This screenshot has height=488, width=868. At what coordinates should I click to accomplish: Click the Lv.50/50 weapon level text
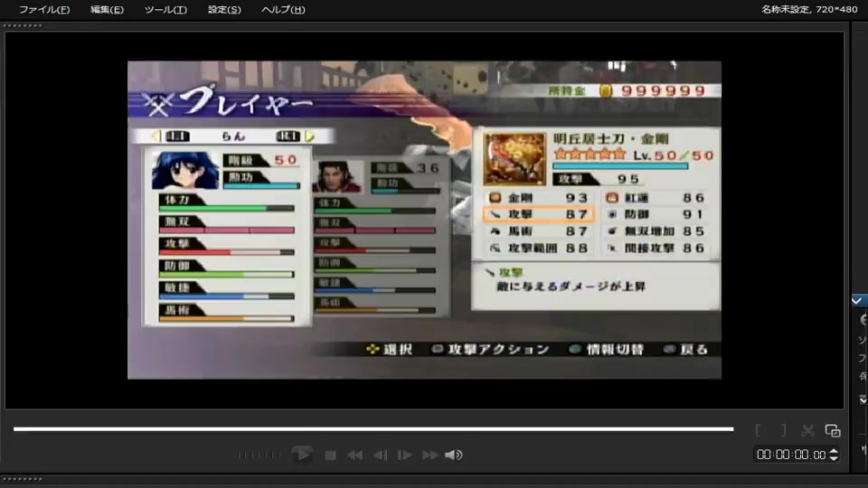(674, 155)
